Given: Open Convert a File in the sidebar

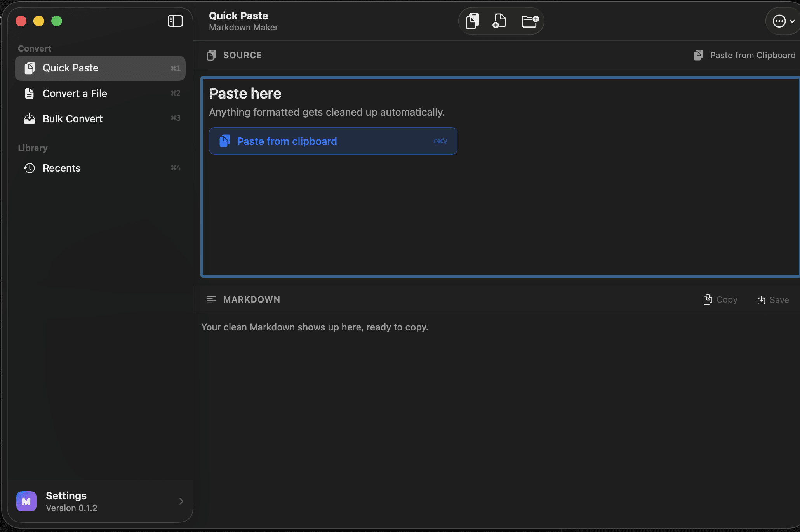Looking at the screenshot, I should pyautogui.click(x=100, y=94).
